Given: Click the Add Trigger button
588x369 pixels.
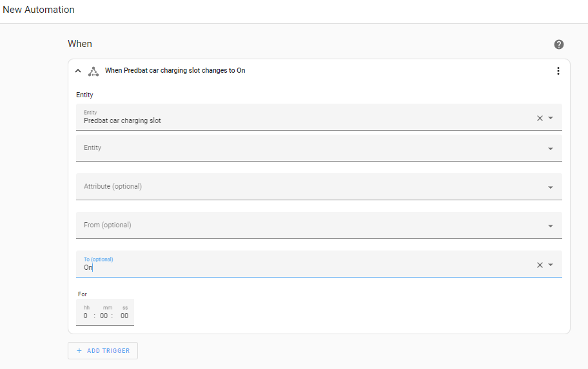Looking at the screenshot, I should tap(103, 350).
